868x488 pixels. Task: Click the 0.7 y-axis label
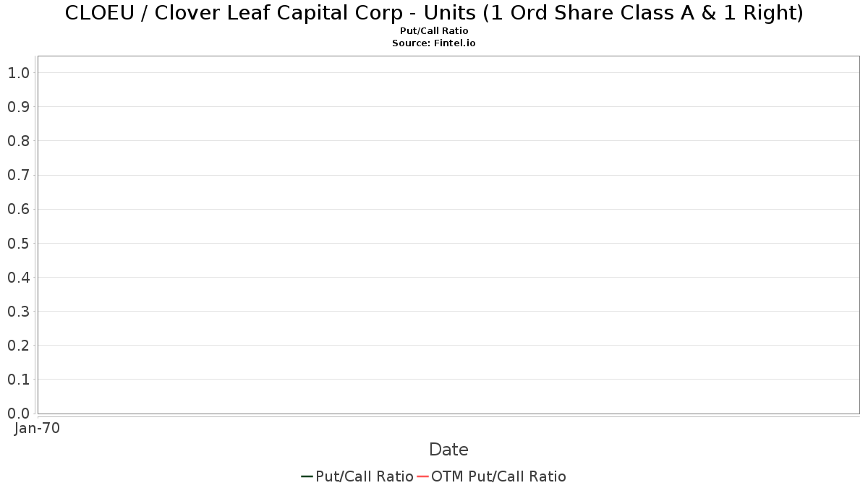pyautogui.click(x=18, y=175)
